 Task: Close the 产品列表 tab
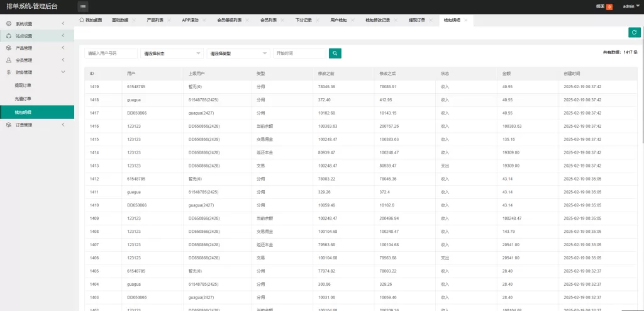coord(169,20)
